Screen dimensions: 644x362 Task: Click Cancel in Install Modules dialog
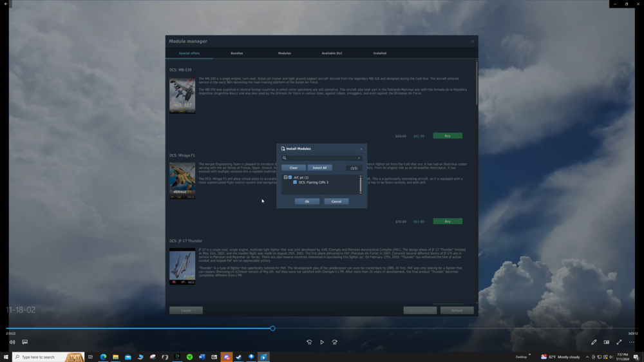[x=336, y=202]
